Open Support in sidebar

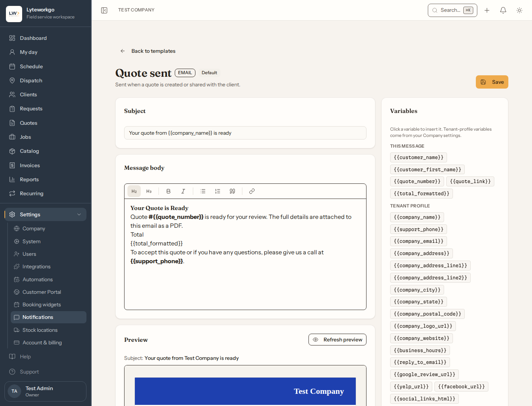(46, 372)
